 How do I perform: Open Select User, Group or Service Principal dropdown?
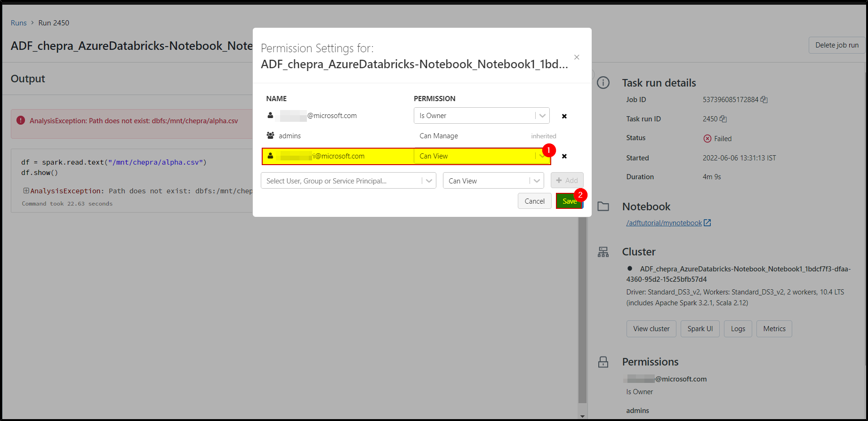click(x=348, y=181)
